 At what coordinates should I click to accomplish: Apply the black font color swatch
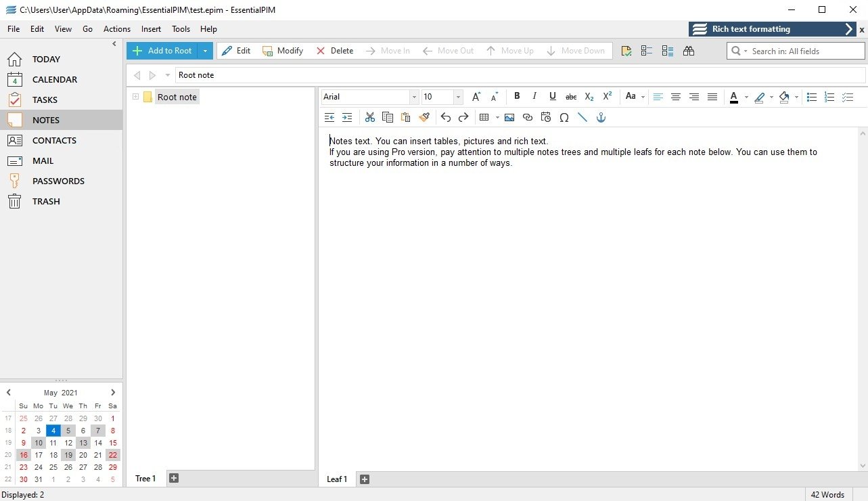click(x=734, y=97)
